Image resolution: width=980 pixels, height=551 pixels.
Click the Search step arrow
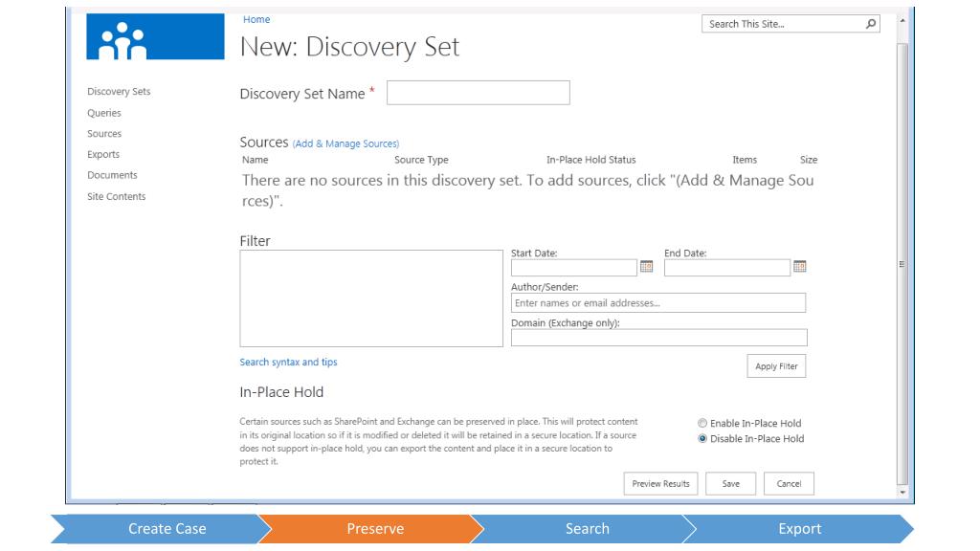(x=584, y=528)
